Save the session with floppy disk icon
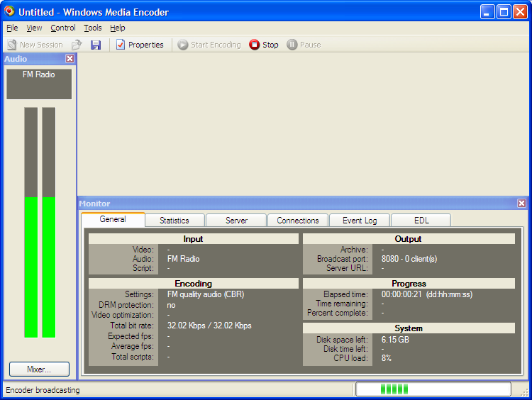The width and height of the screenshot is (532, 400). [x=96, y=45]
